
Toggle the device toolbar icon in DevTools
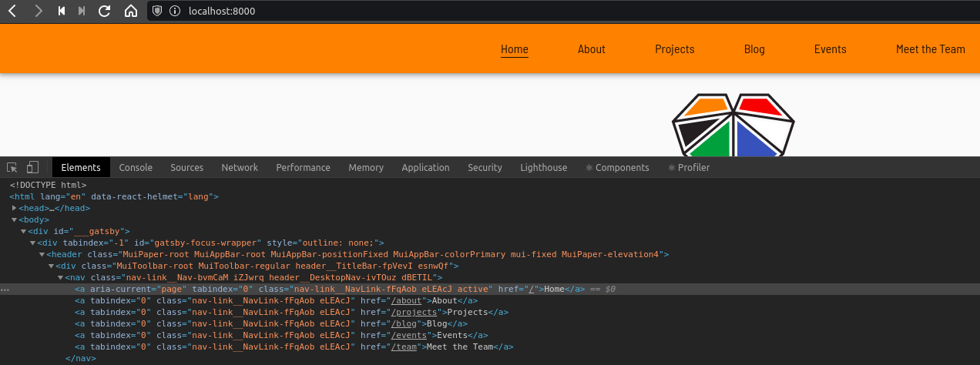pyautogui.click(x=32, y=167)
